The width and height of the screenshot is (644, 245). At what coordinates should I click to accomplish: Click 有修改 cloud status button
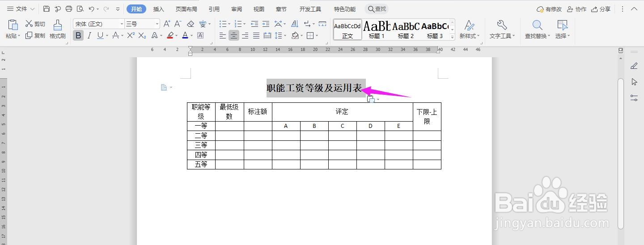(x=549, y=9)
